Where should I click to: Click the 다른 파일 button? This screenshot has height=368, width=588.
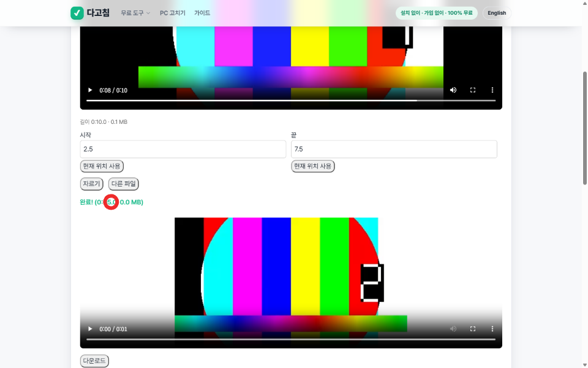pos(123,183)
